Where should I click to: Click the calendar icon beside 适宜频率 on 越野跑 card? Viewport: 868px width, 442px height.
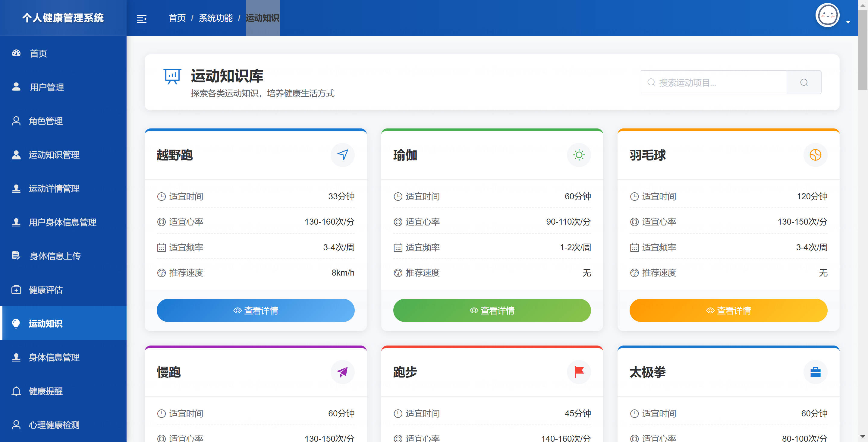pyautogui.click(x=162, y=248)
